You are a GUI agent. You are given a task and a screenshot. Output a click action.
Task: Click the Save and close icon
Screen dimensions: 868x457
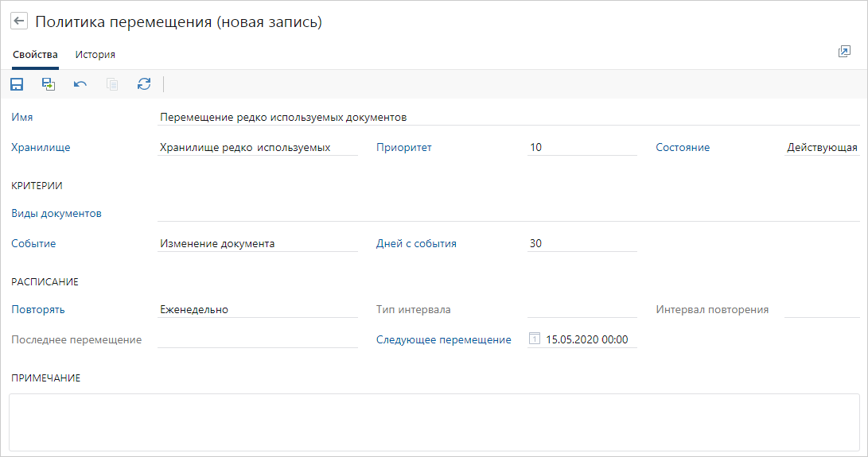tap(49, 84)
